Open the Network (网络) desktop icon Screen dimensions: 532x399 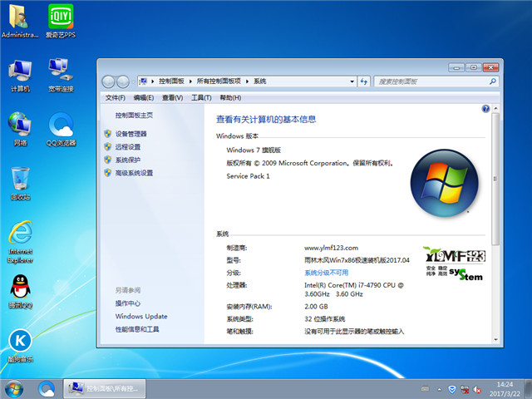pyautogui.click(x=20, y=129)
